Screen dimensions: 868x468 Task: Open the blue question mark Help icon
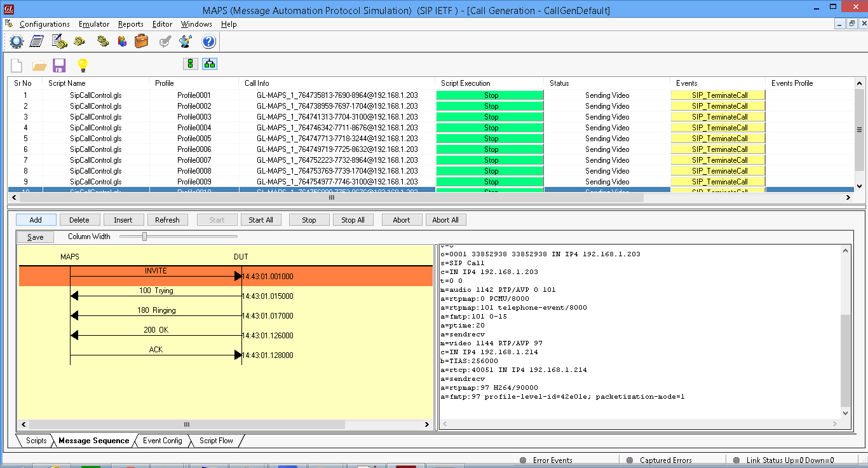[x=209, y=42]
